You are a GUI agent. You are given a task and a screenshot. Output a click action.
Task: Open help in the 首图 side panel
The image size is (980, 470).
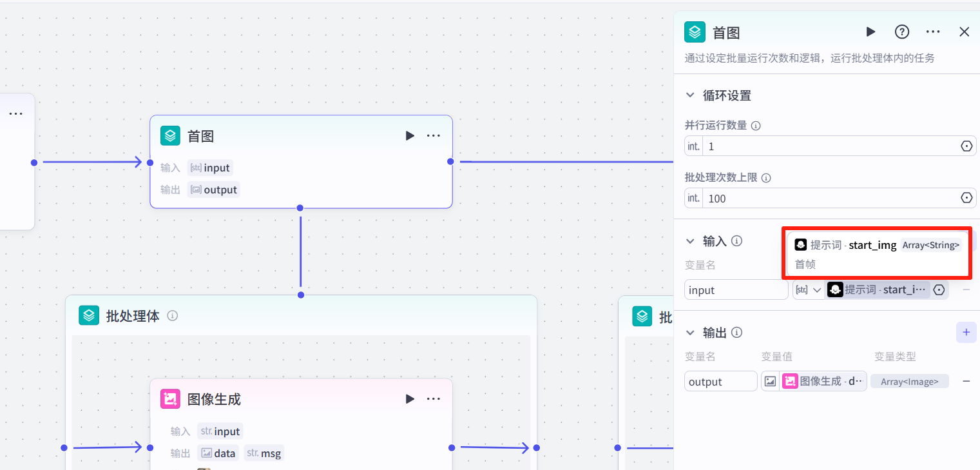(902, 32)
